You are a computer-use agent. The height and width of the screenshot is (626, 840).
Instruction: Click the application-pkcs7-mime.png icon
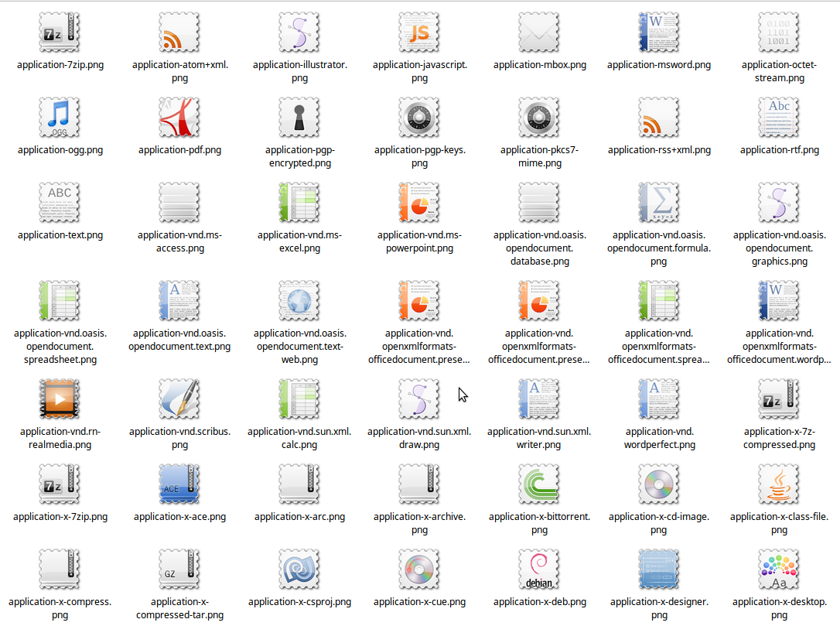click(x=539, y=118)
